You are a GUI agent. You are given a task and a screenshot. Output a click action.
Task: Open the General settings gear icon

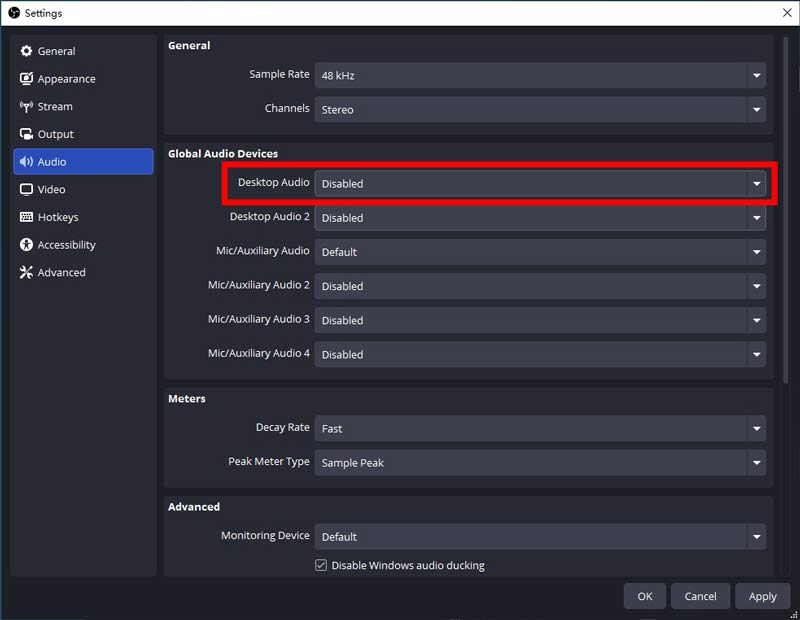27,51
